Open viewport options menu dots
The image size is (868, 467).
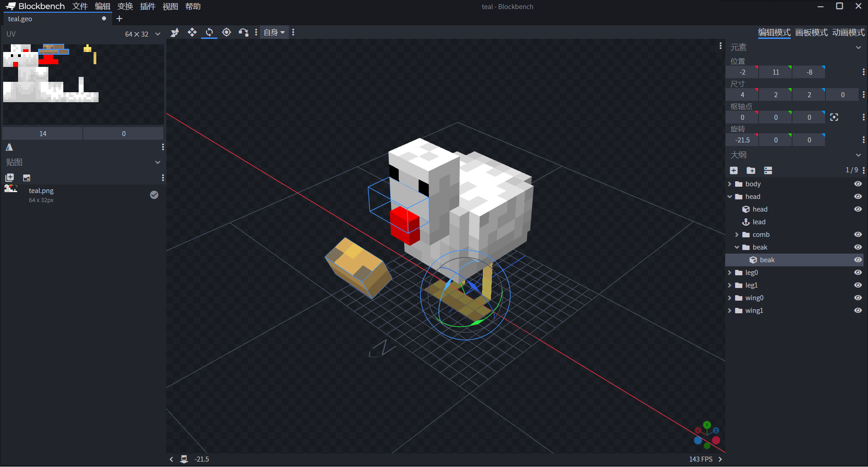point(721,46)
